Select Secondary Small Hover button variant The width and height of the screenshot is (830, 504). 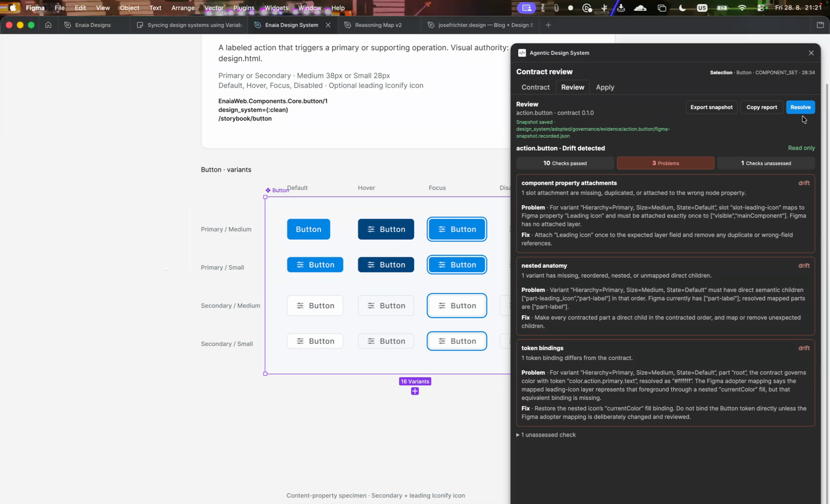386,341
